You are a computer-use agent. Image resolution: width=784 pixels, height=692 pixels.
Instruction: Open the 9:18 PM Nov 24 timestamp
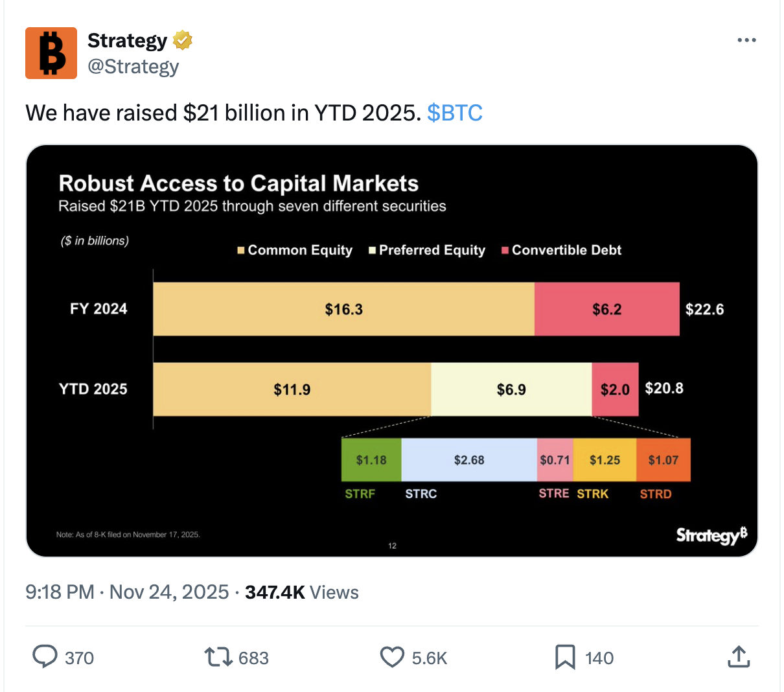(x=127, y=592)
